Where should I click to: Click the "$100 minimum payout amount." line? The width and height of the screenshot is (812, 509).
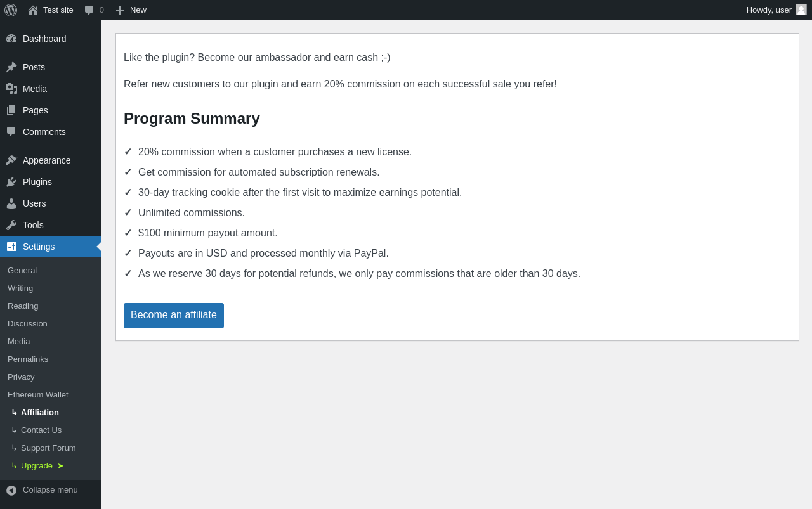pyautogui.click(x=208, y=233)
